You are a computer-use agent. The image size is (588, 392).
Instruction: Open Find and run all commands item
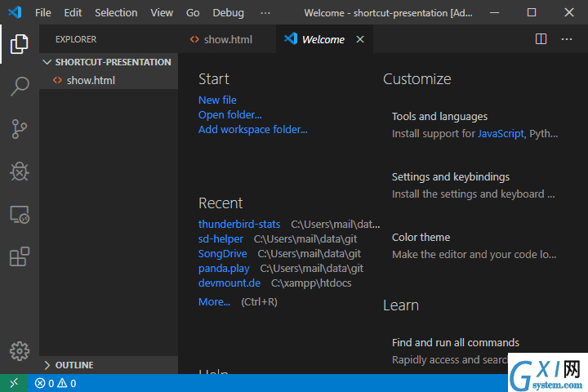[x=455, y=342]
